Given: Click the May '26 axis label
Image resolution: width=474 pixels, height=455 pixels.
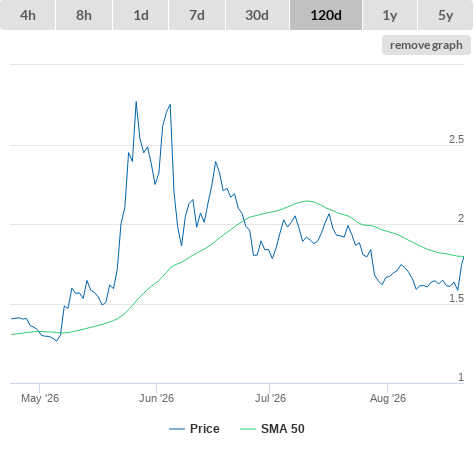Looking at the screenshot, I should tap(40, 398).
